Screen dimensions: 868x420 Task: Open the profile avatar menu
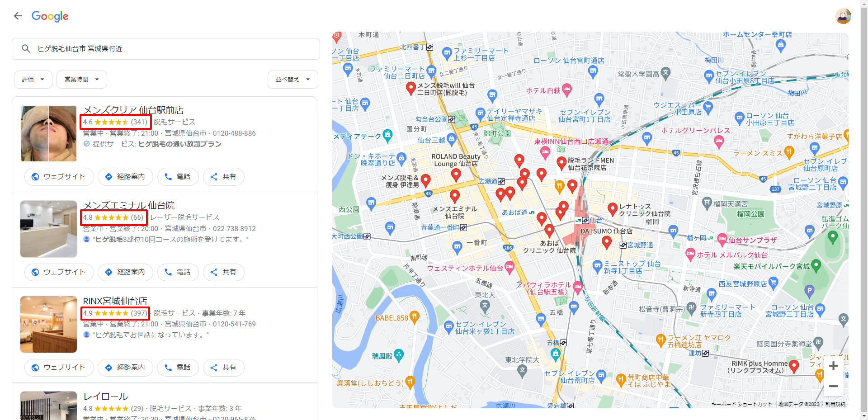click(x=843, y=16)
